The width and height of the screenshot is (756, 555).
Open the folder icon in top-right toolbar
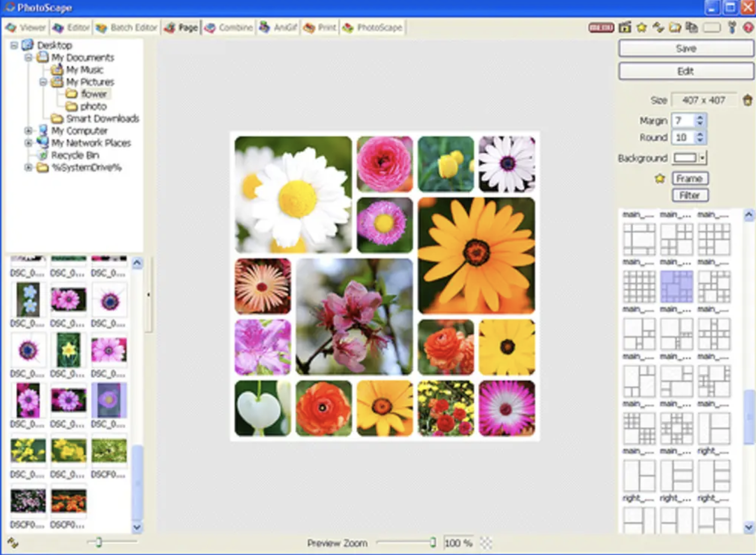675,28
